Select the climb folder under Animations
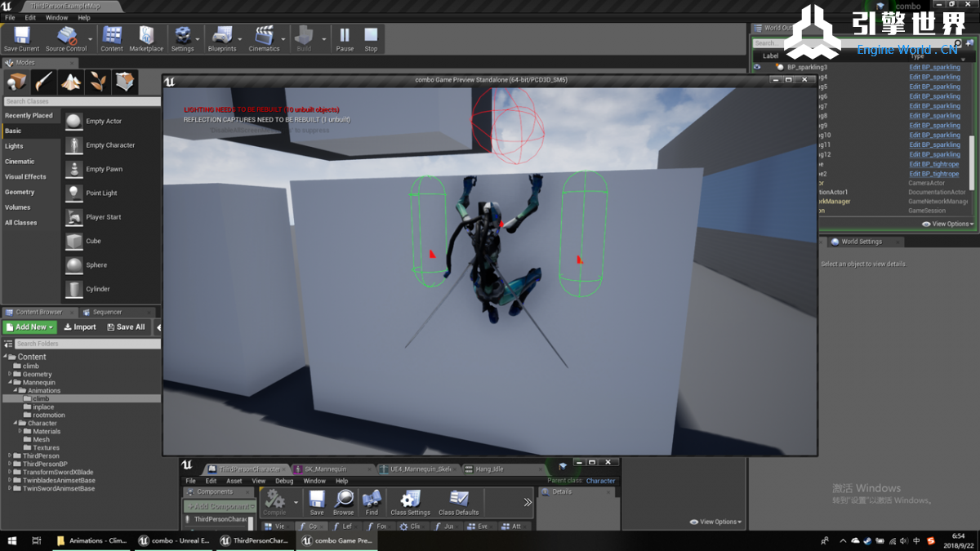Screen dimensions: 980x551 tap(41, 398)
